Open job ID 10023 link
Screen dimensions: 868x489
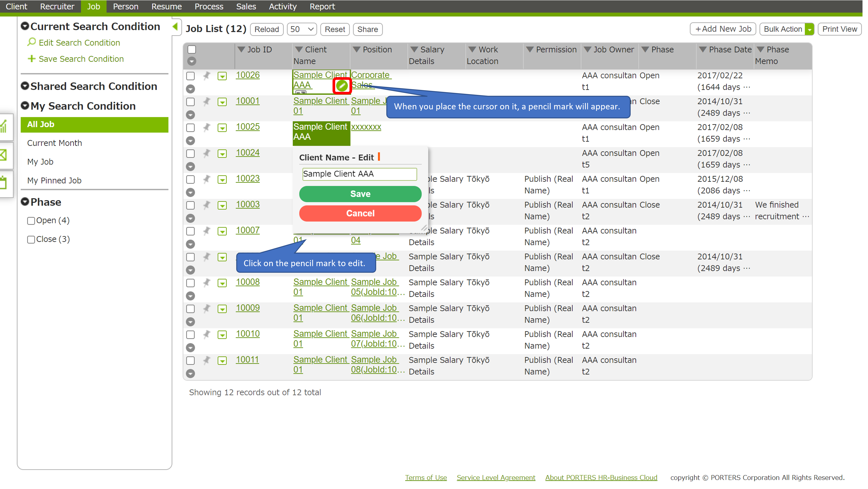click(248, 178)
